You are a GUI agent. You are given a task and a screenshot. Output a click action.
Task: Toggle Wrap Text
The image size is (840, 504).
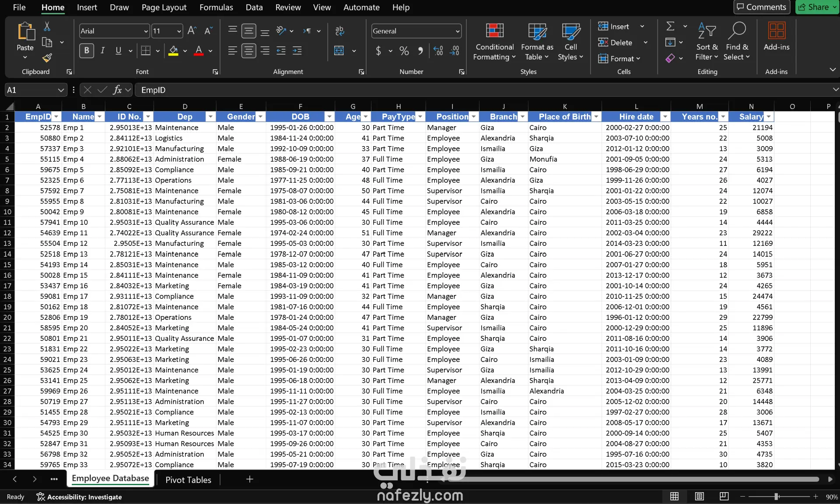[339, 31]
